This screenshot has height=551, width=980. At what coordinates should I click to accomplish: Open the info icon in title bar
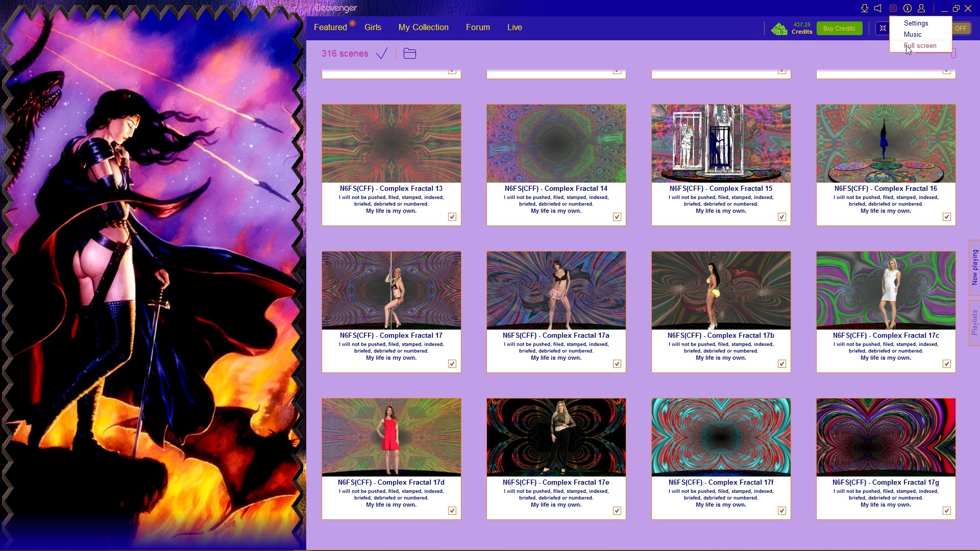coord(907,8)
